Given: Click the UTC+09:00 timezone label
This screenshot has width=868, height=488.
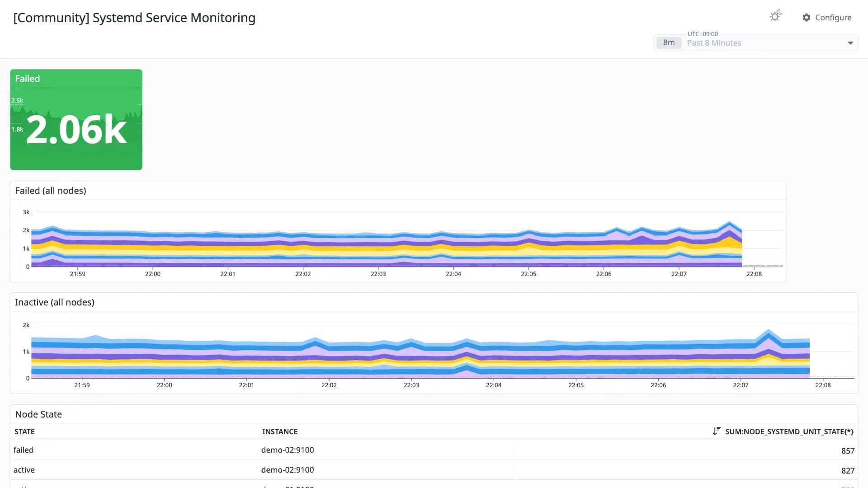Looking at the screenshot, I should [703, 34].
